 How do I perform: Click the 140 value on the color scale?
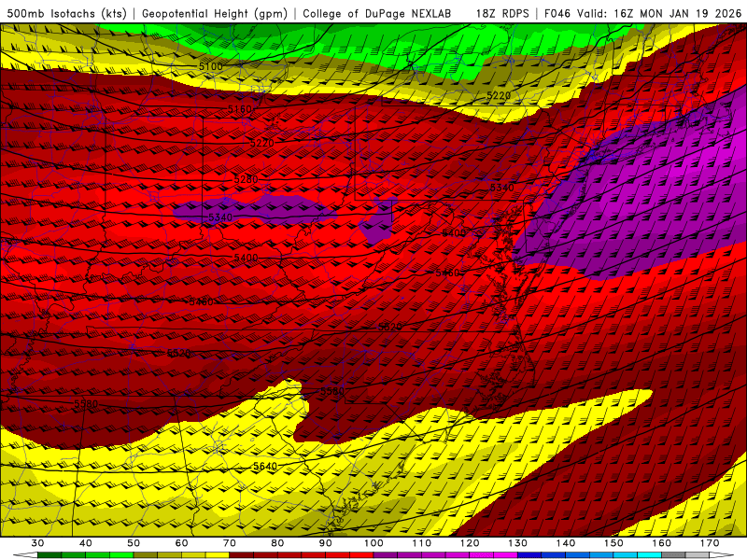566,543
